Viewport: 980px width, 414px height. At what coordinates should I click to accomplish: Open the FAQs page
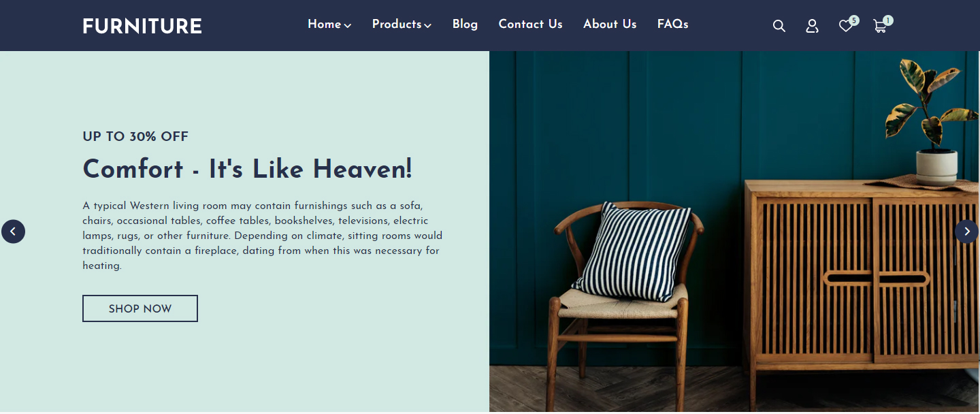click(x=673, y=25)
